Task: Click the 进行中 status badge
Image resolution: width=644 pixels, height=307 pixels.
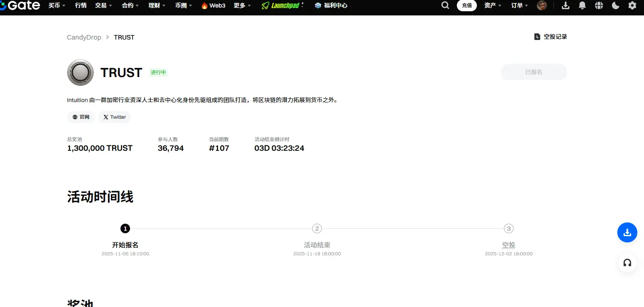Action: tap(158, 72)
